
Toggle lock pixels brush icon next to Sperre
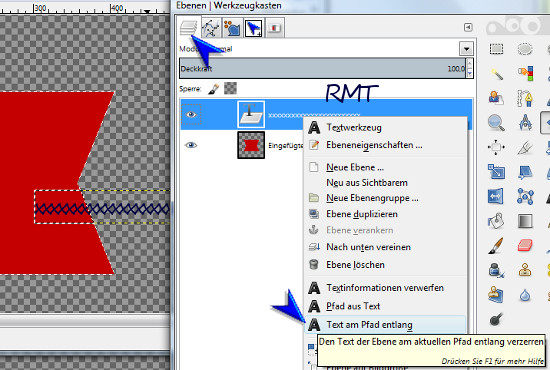pos(213,89)
